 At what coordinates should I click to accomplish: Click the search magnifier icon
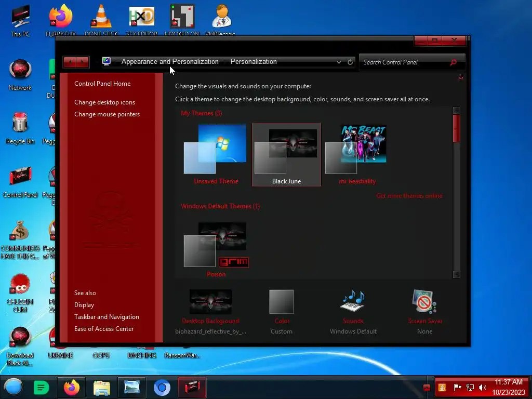(x=453, y=62)
